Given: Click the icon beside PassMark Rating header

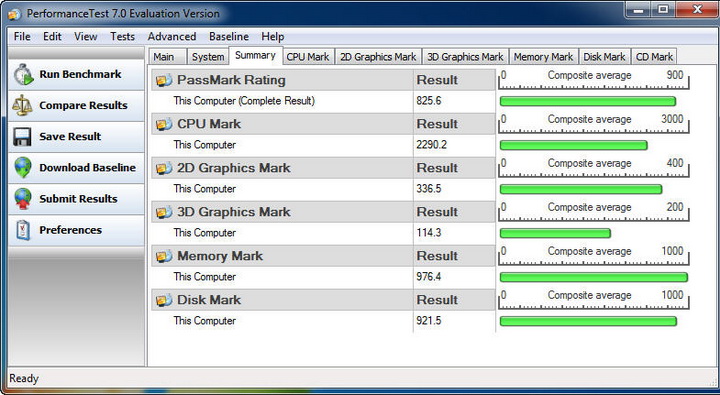Looking at the screenshot, I should point(164,80).
